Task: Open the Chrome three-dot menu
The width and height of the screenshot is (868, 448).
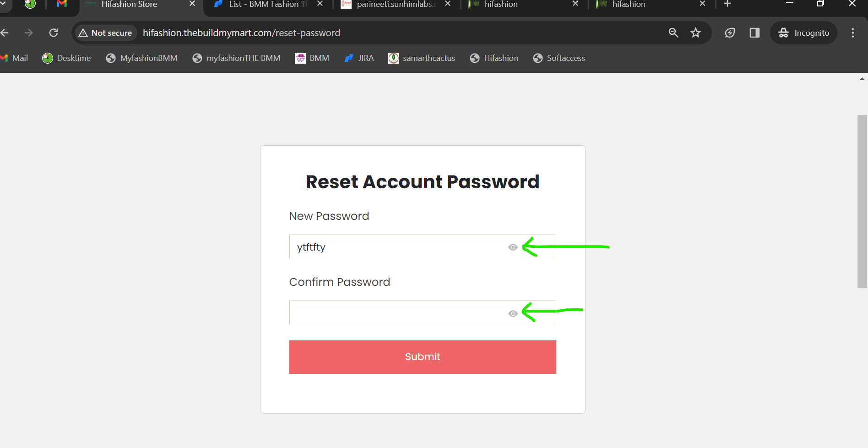Action: coord(852,33)
